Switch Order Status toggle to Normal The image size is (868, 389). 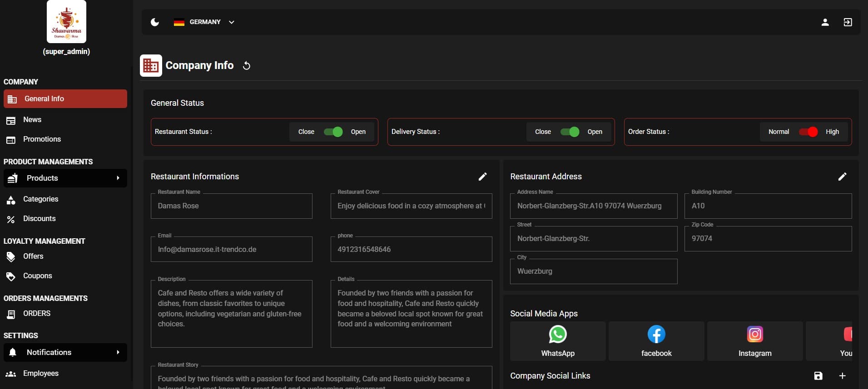point(808,132)
